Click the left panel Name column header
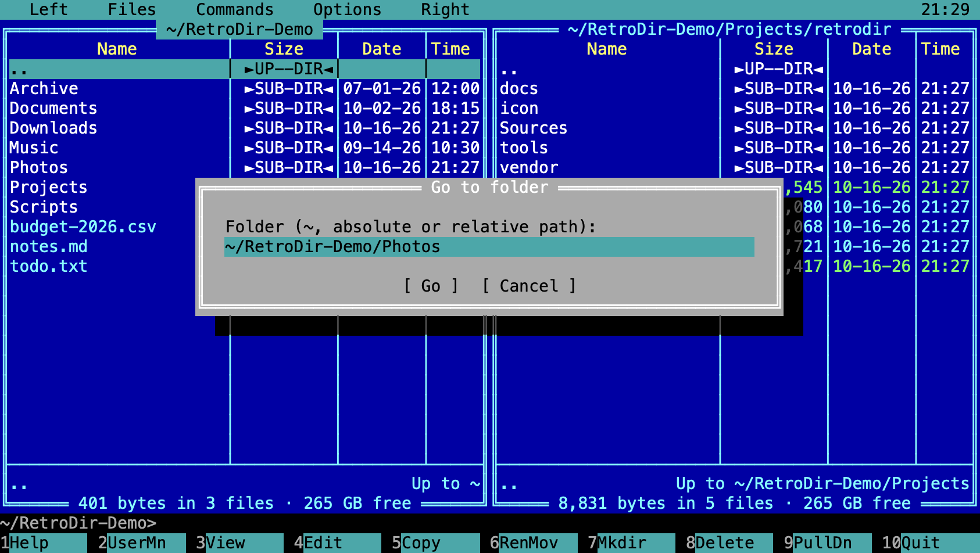The height and width of the screenshot is (553, 980). point(117,49)
